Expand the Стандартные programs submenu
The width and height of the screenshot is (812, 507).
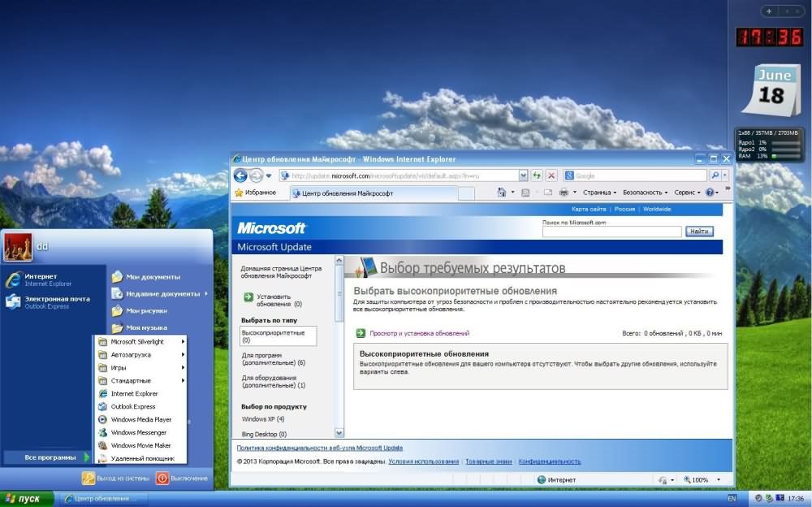pos(140,380)
